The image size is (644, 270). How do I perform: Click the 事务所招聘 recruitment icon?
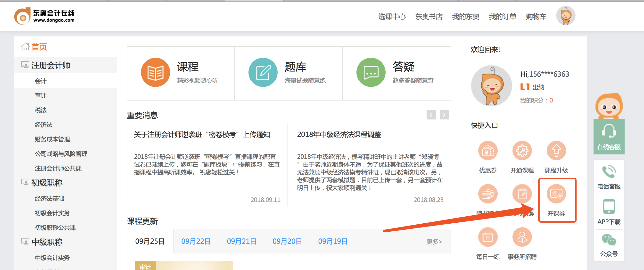522,237
